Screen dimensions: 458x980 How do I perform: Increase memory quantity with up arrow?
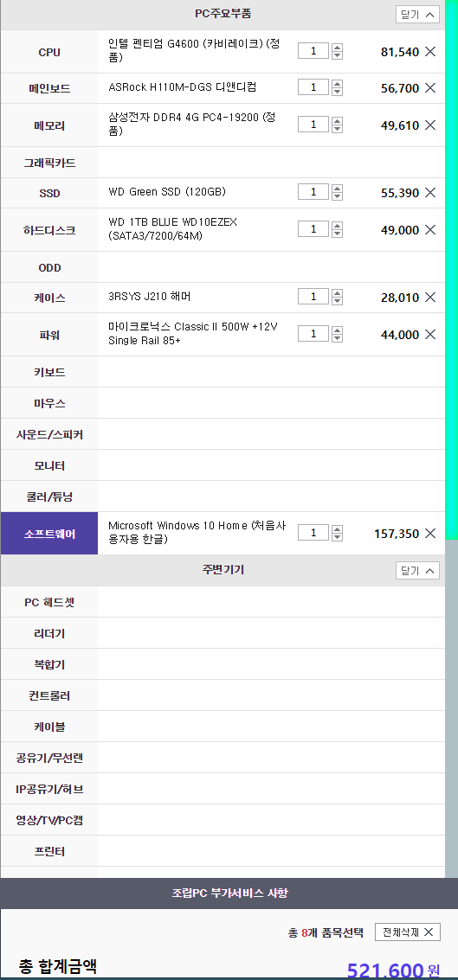tap(338, 121)
